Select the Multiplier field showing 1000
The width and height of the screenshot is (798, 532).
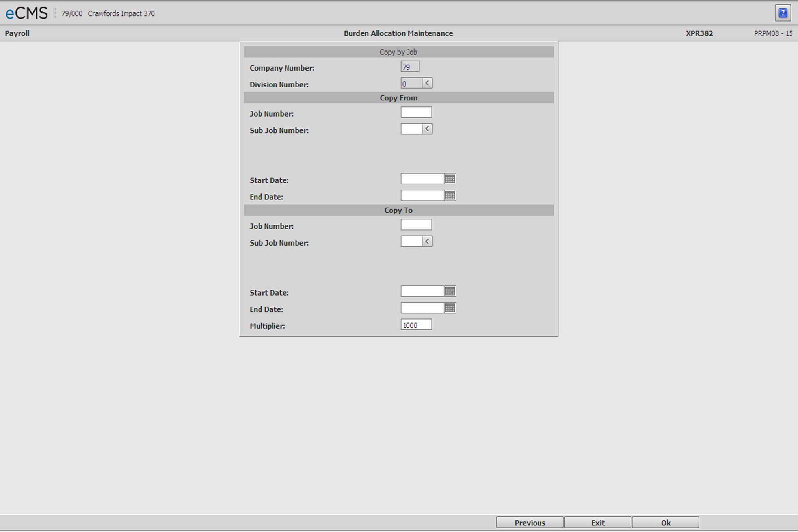416,324
